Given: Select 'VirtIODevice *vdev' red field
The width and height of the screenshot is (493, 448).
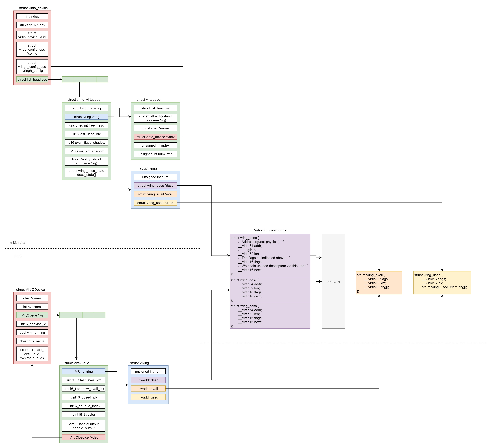Looking at the screenshot, I should [x=84, y=437].
